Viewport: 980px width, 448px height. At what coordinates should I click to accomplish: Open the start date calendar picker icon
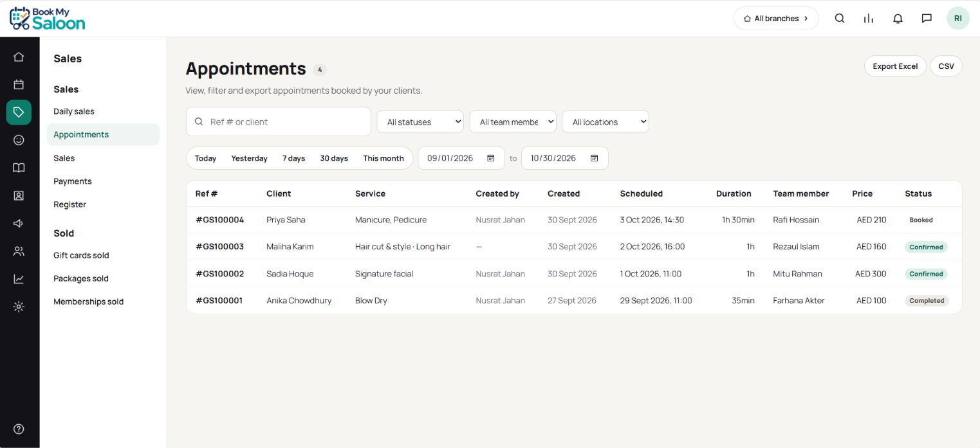tap(491, 158)
